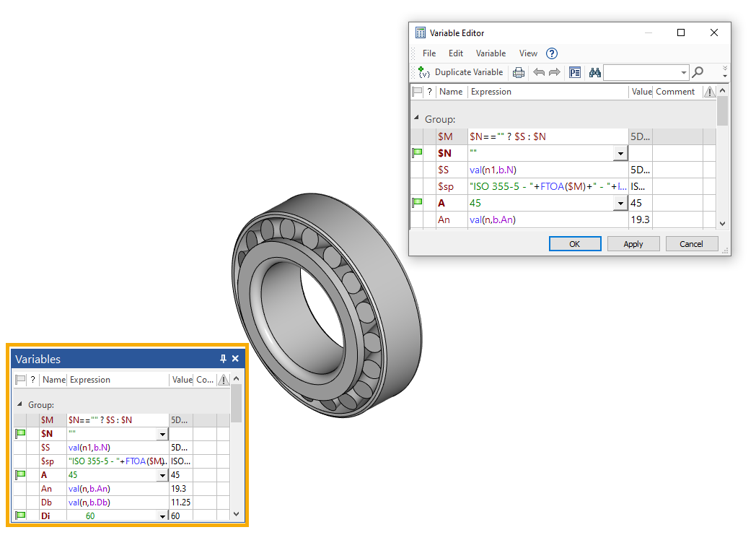
Task: Toggle green flag for A in Variables panel
Action: [x=20, y=474]
